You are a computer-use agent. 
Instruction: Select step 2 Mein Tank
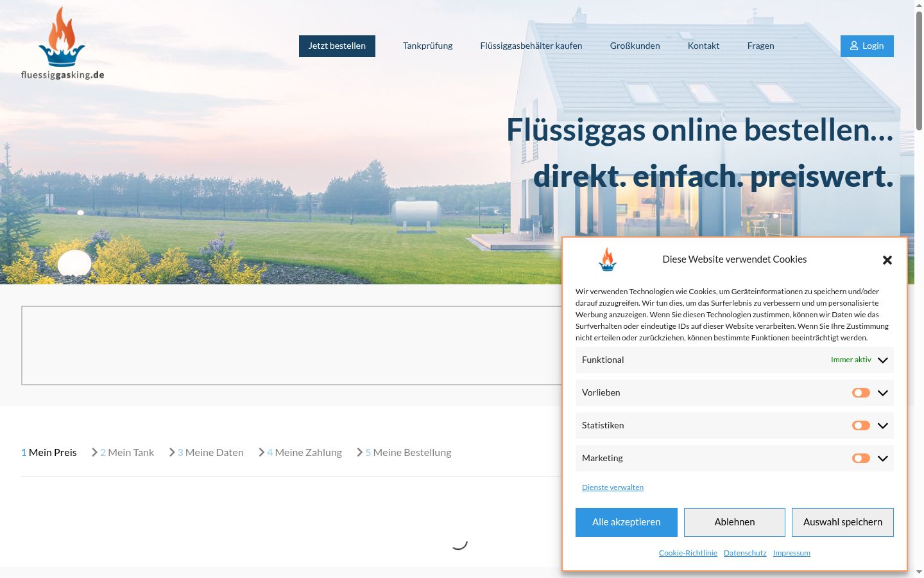point(127,453)
